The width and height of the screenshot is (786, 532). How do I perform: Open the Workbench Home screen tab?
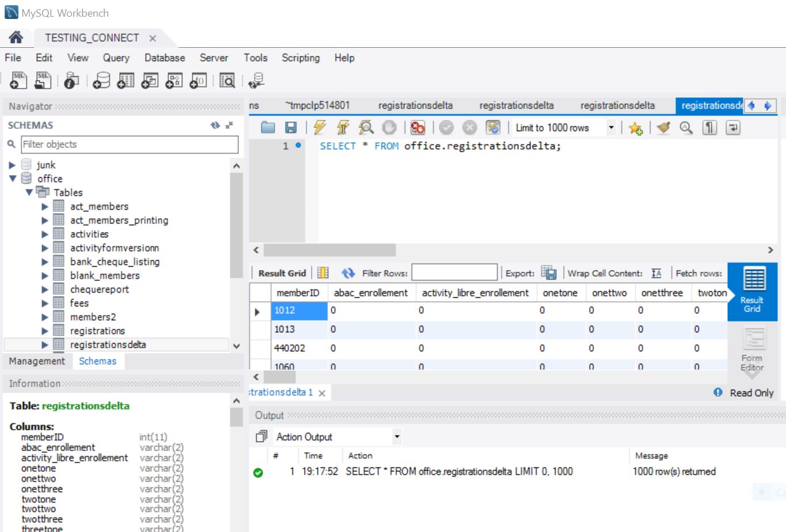(x=16, y=37)
